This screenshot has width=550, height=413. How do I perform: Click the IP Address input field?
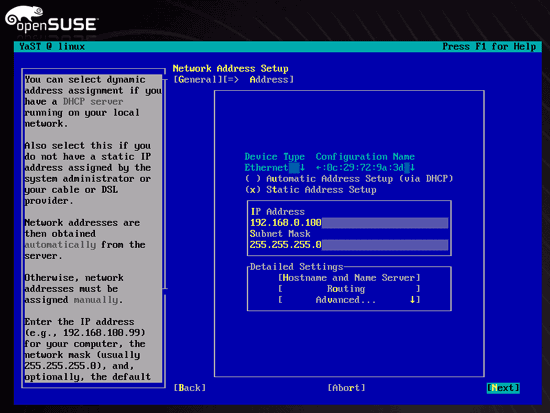click(349, 222)
